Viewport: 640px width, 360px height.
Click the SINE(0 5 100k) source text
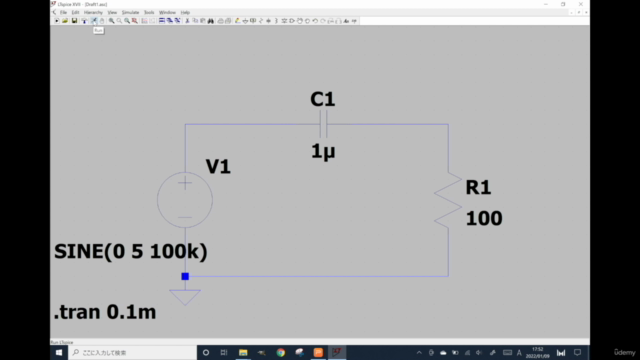(131, 251)
